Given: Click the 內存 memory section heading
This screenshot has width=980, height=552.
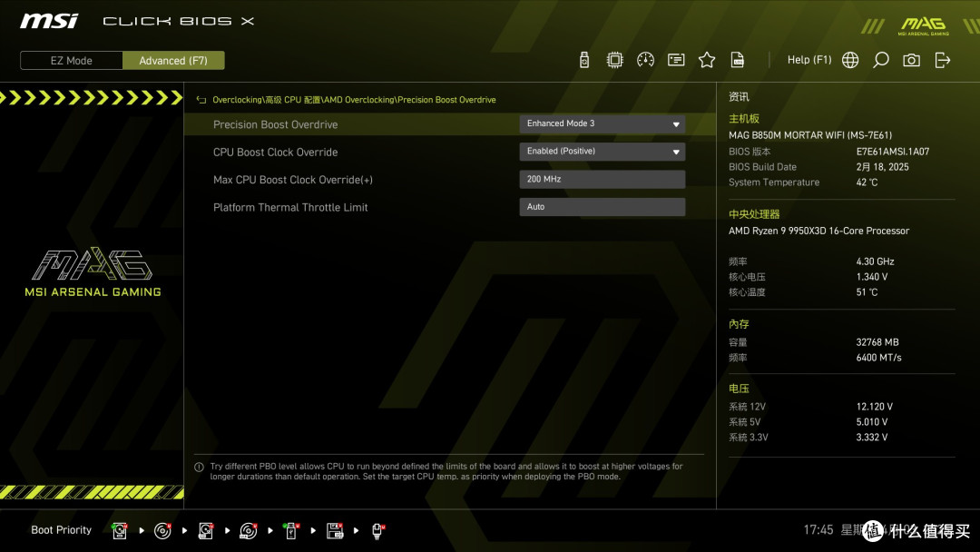Looking at the screenshot, I should click(739, 324).
